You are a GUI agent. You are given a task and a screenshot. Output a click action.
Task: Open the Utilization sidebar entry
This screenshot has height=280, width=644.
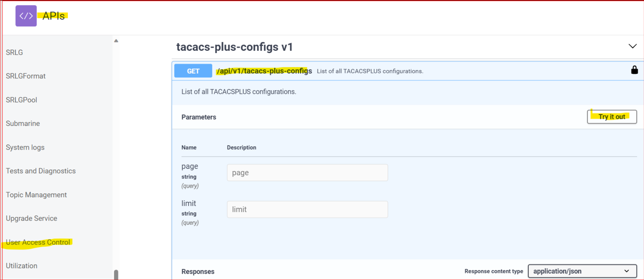pyautogui.click(x=22, y=265)
